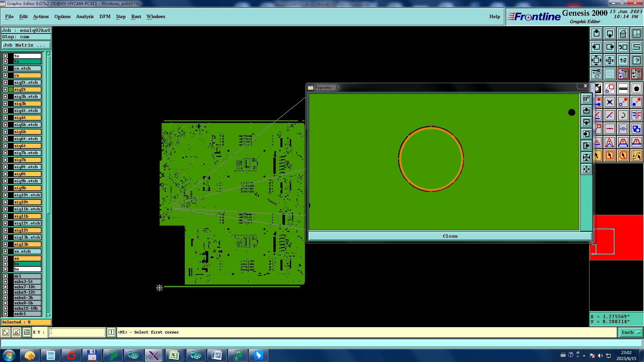Click Close button in Popview window
This screenshot has height=362, width=644.
450,236
